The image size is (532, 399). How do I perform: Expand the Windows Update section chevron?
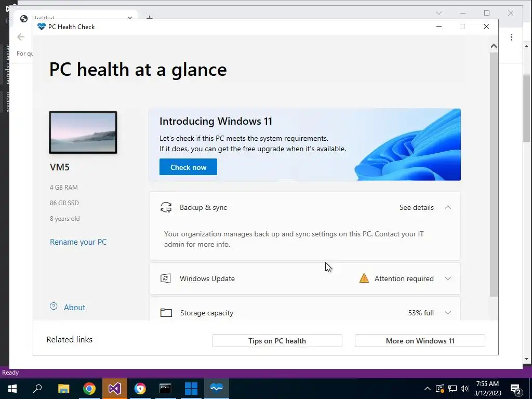(448, 278)
